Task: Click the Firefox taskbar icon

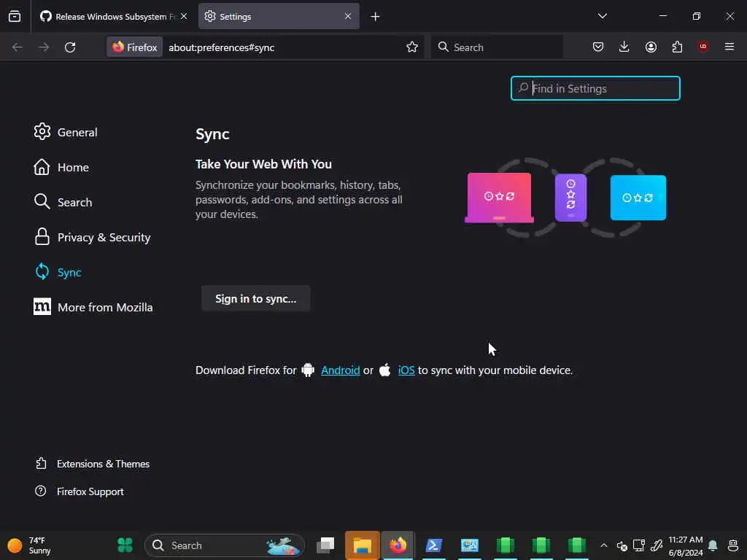Action: 398,545
